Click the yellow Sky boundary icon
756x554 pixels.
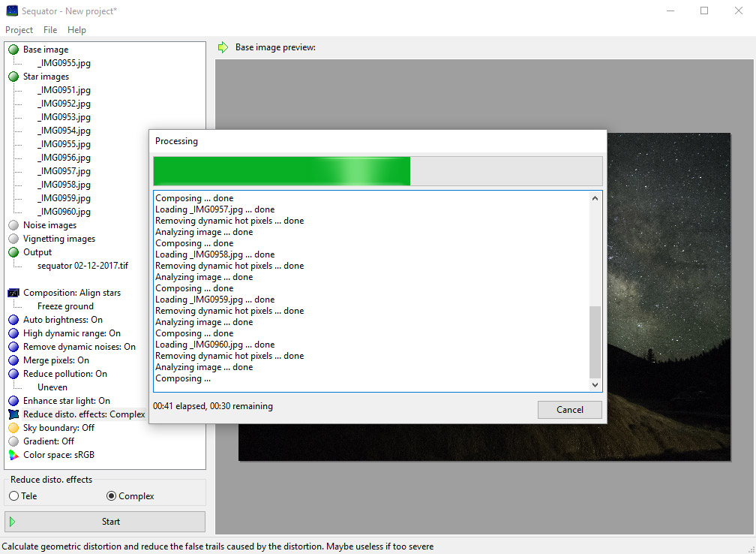coord(13,428)
